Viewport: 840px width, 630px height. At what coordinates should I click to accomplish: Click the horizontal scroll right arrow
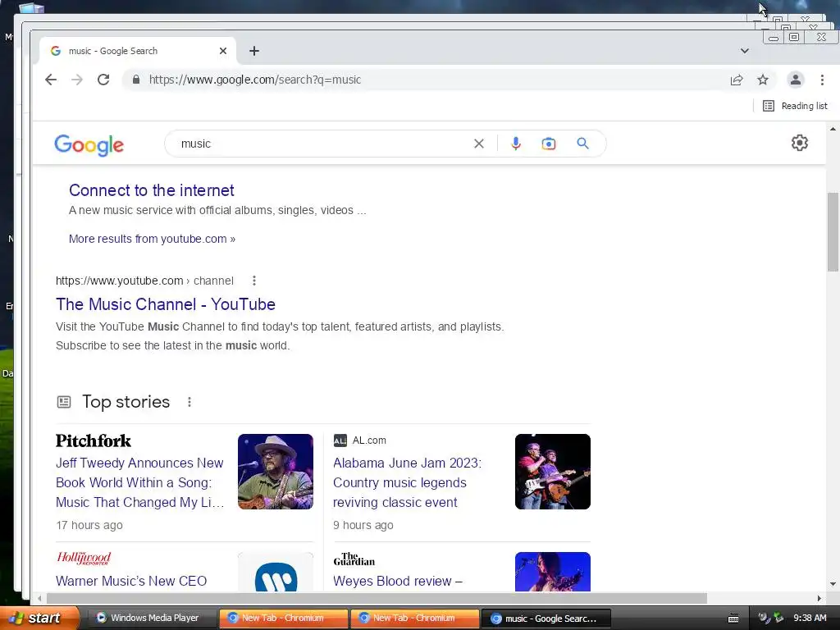pos(819,598)
